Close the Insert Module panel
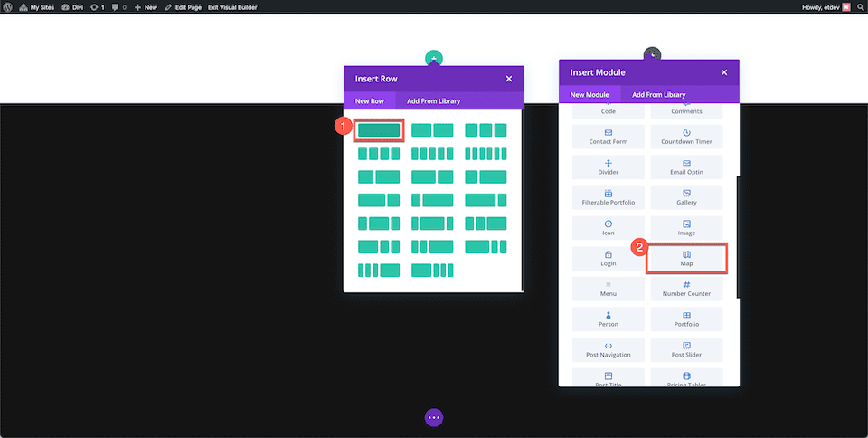 724,72
